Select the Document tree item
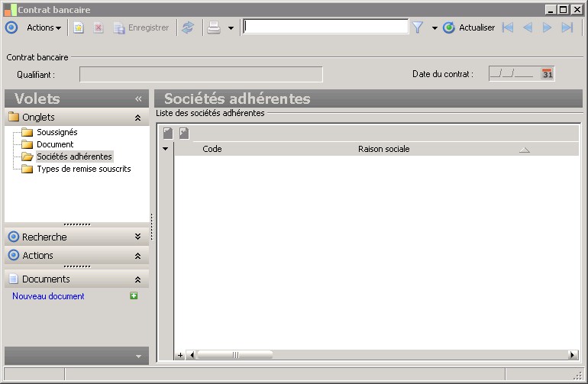 (55, 144)
